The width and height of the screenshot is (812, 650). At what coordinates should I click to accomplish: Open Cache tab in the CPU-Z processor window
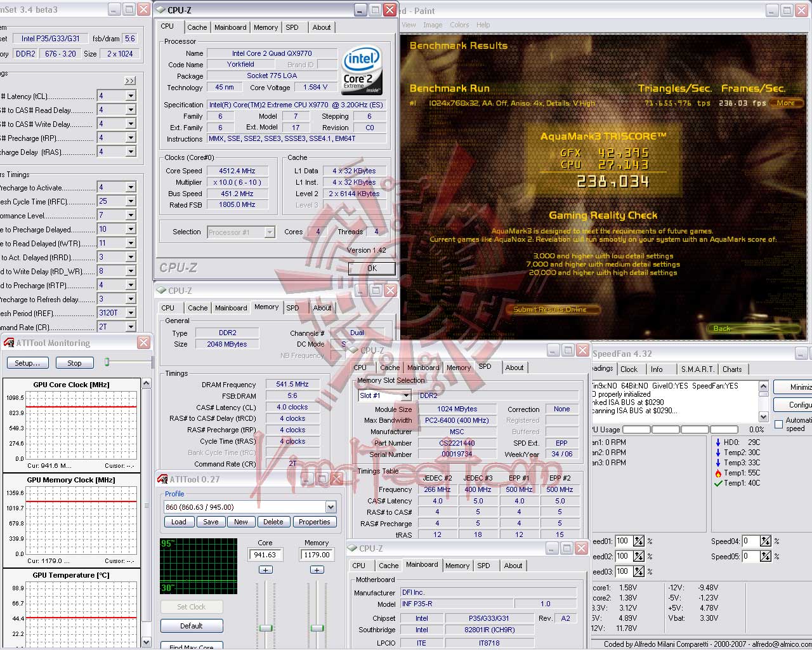[197, 27]
